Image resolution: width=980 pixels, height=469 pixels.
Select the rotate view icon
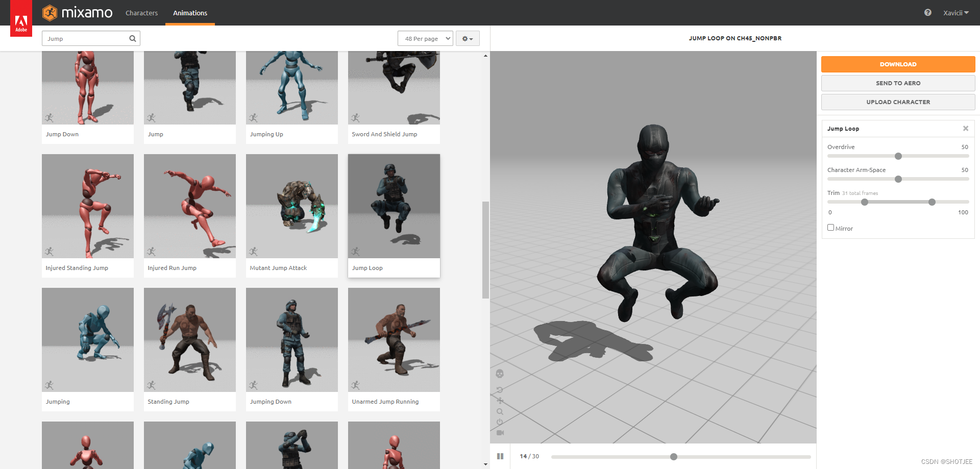[x=500, y=390]
